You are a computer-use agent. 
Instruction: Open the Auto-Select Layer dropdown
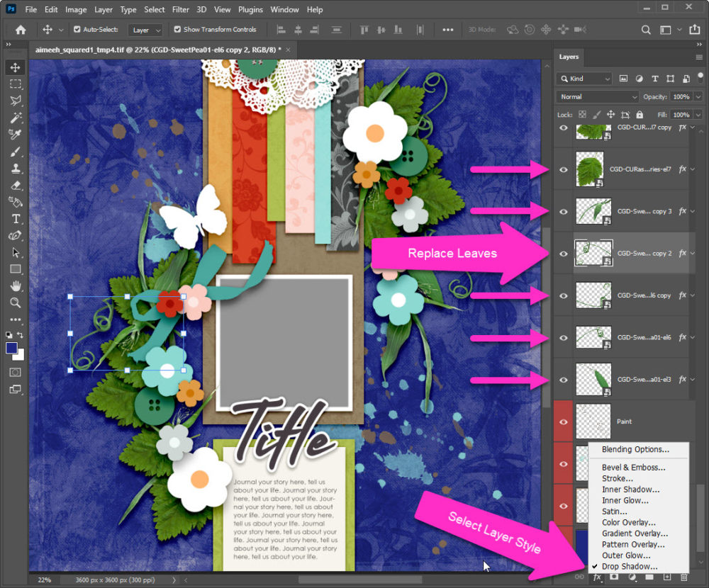pyautogui.click(x=145, y=30)
